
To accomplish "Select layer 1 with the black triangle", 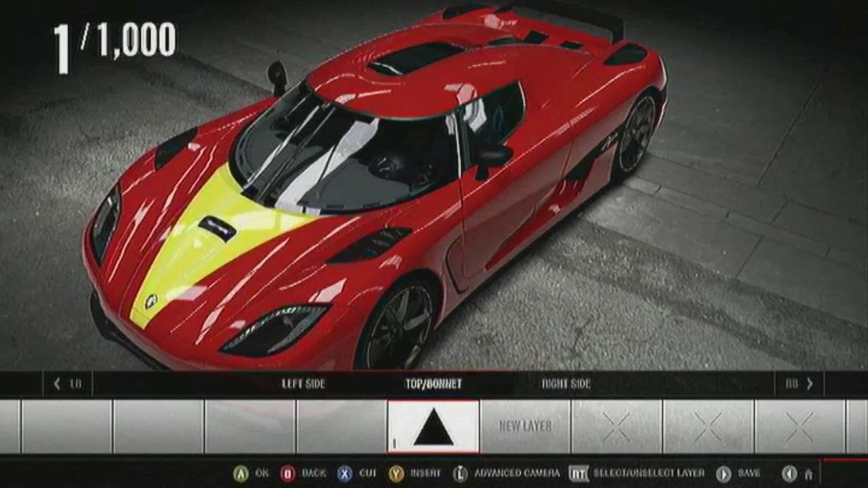I will pos(433,426).
